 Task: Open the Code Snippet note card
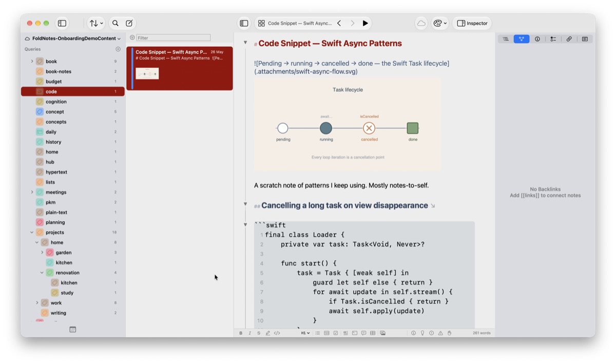point(180,68)
